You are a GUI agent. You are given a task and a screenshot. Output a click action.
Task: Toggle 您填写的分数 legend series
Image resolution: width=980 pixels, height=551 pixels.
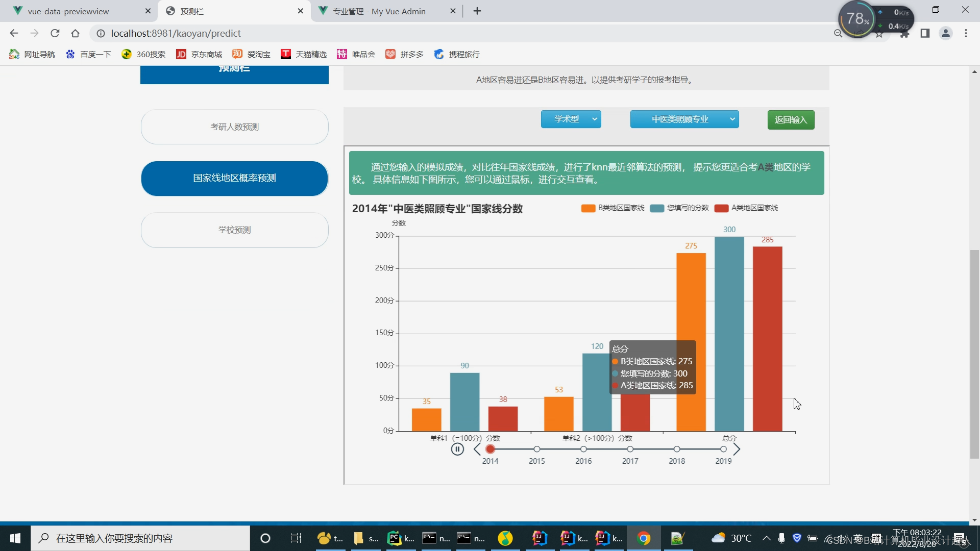click(x=679, y=208)
